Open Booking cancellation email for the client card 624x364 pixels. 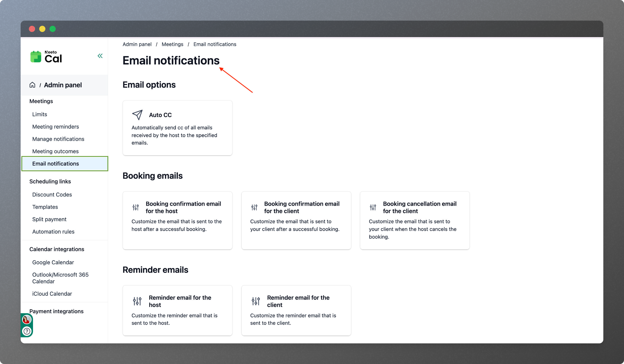[415, 220]
